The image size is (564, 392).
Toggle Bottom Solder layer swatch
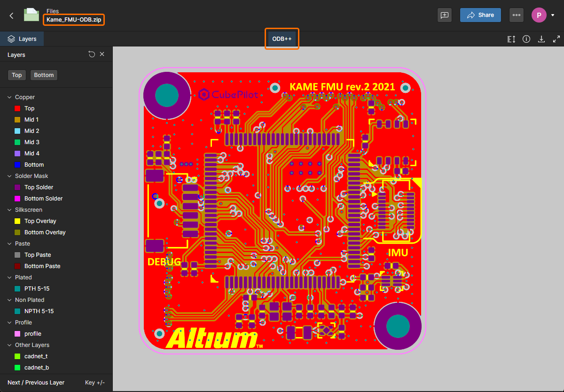[18, 199]
